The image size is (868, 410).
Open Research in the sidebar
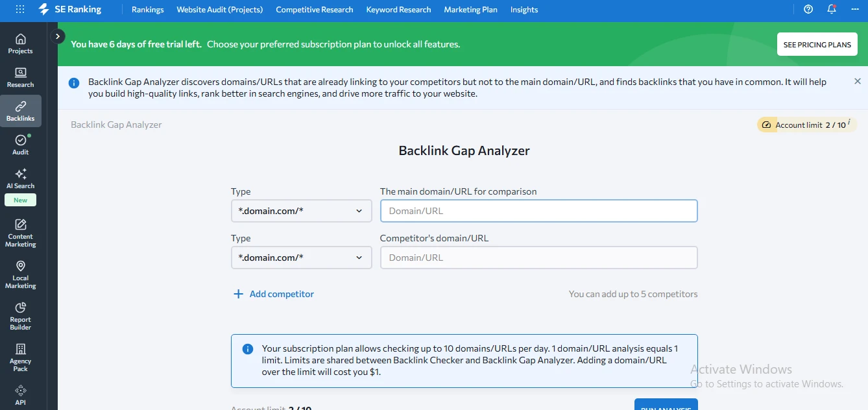pos(21,78)
